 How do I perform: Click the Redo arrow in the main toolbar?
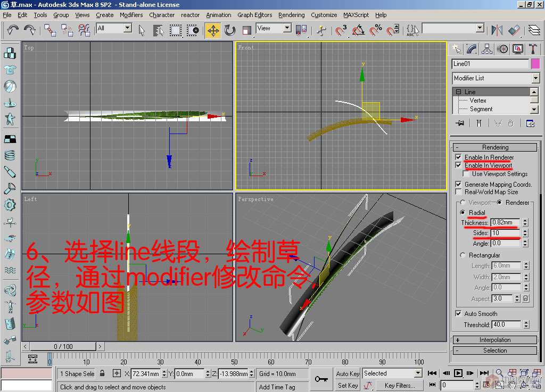(x=30, y=30)
